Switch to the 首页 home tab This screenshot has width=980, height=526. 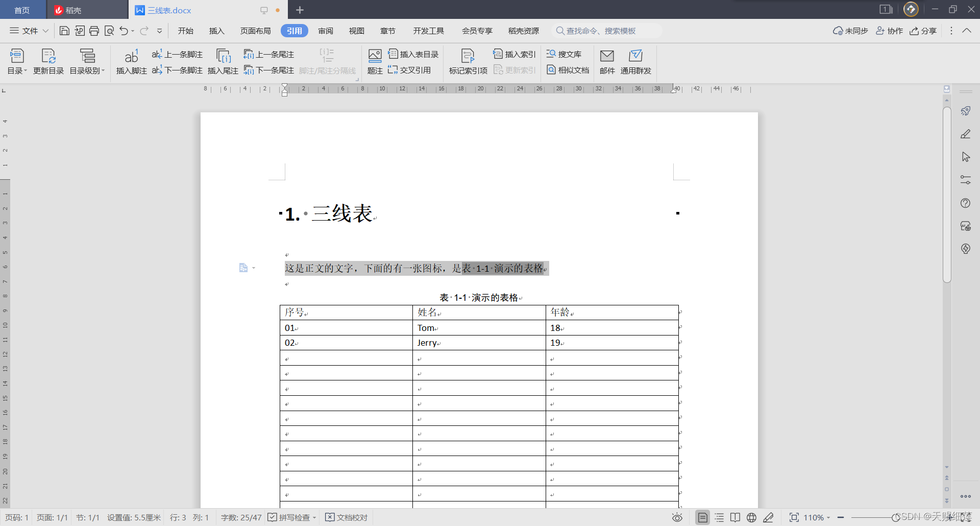pos(22,10)
